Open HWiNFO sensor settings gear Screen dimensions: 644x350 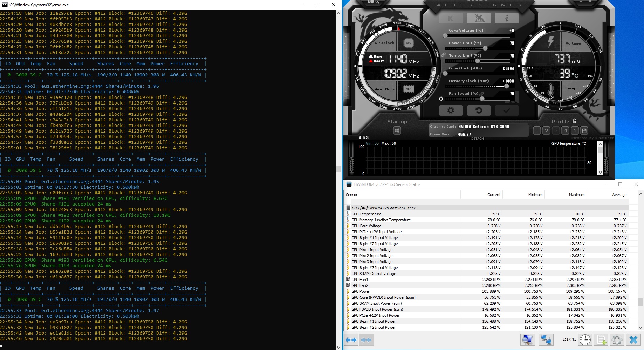point(617,339)
